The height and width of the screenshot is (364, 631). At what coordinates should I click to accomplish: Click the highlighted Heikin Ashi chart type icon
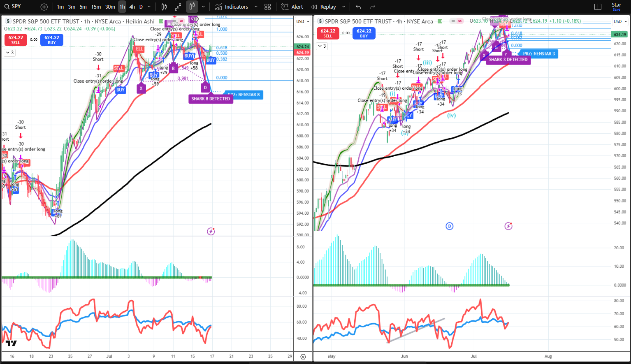pos(192,7)
